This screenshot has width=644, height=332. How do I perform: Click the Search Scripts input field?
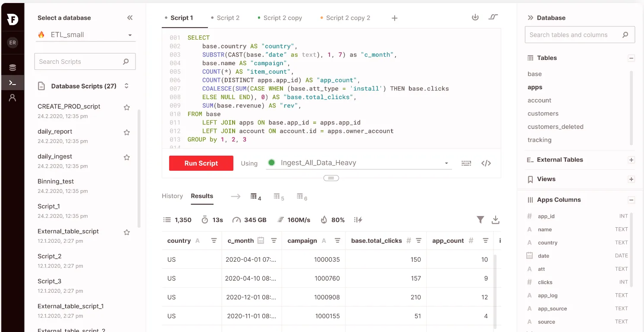pyautogui.click(x=85, y=62)
